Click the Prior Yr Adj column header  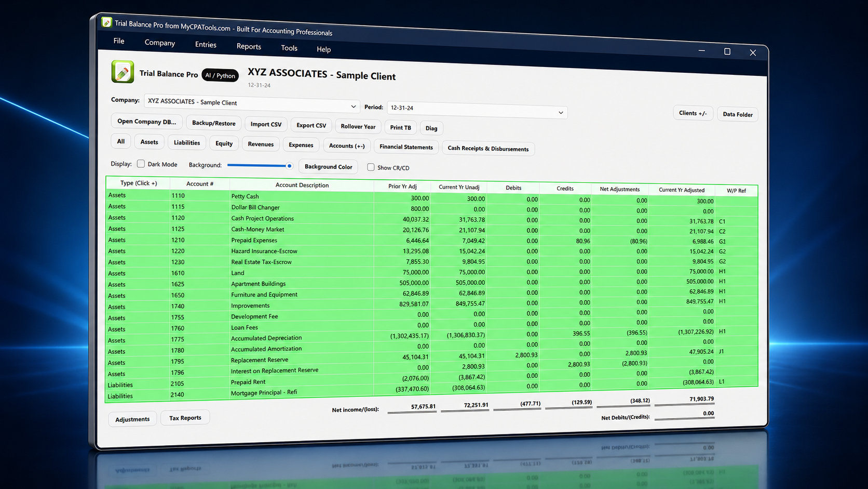[402, 186]
